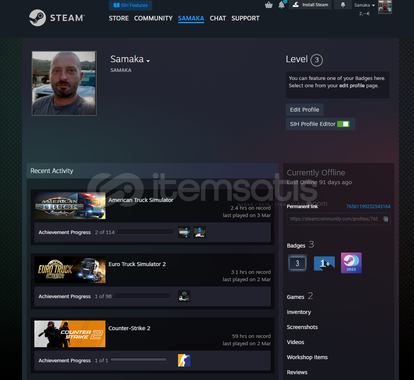Open the Inventory link
Viewport: 414px width, 380px height.
click(x=299, y=312)
